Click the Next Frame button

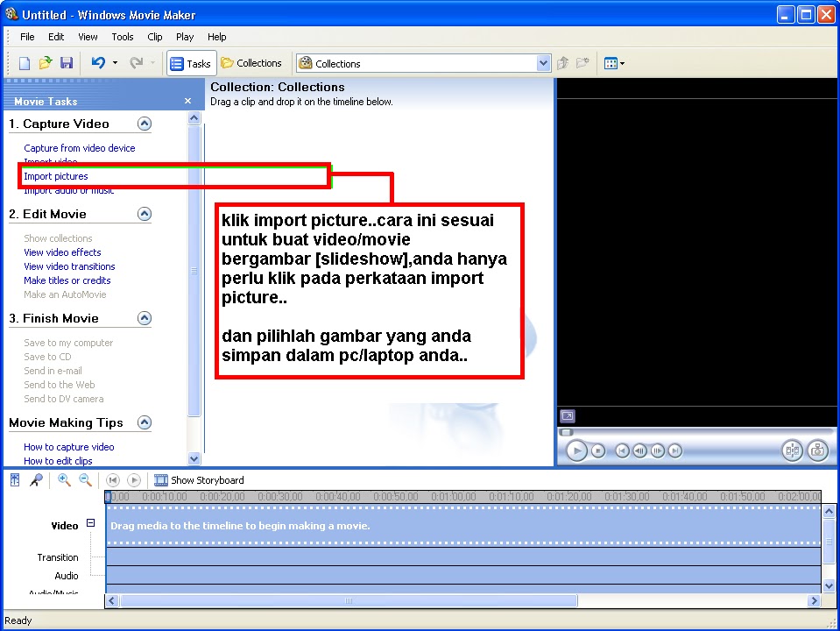point(657,450)
